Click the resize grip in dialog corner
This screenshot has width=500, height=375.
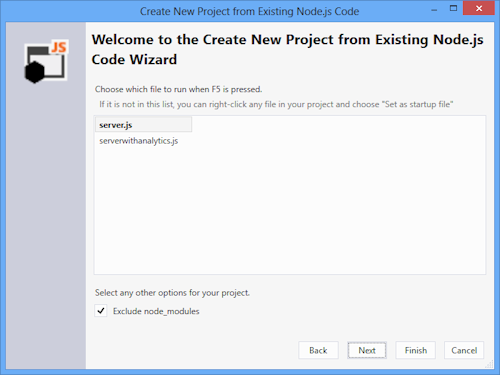pyautogui.click(x=489, y=364)
